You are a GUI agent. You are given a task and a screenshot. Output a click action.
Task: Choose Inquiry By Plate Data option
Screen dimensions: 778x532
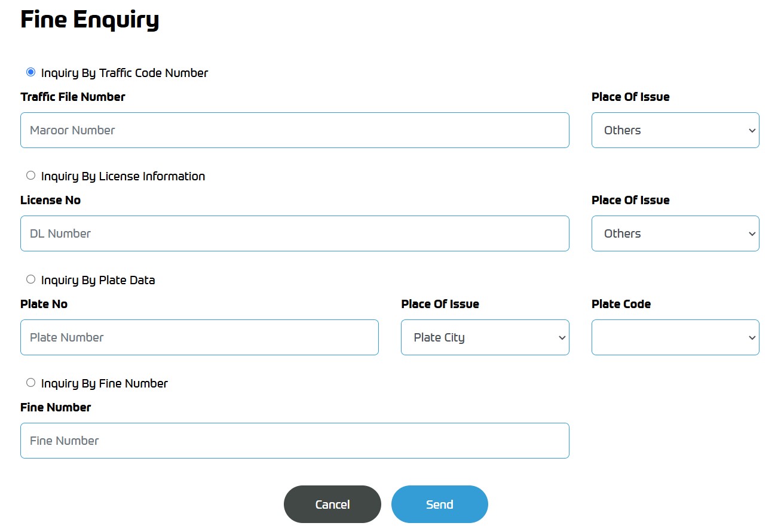pyautogui.click(x=31, y=279)
